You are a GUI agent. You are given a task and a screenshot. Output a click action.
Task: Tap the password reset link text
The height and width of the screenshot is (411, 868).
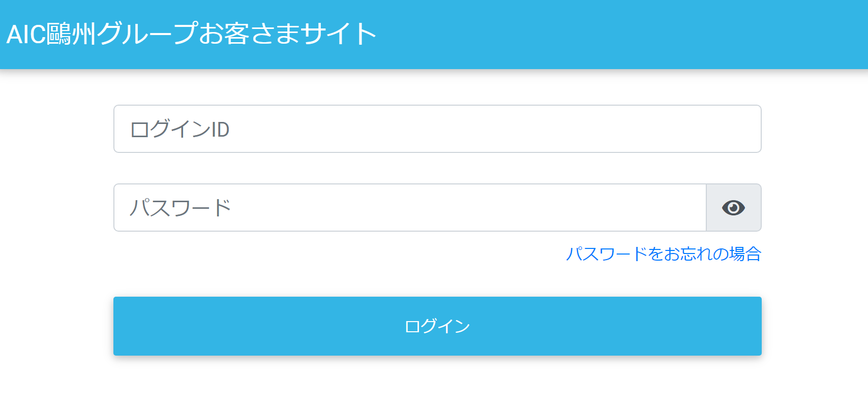tap(663, 254)
